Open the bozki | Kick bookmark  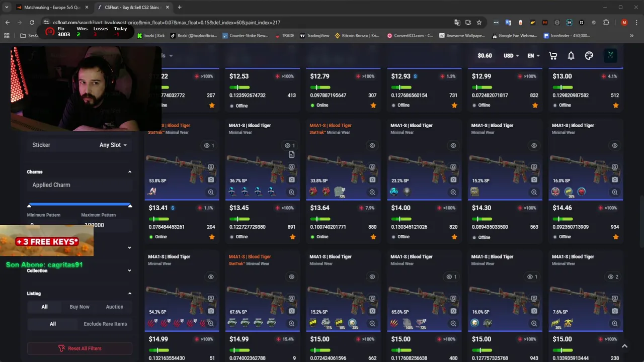point(150,36)
